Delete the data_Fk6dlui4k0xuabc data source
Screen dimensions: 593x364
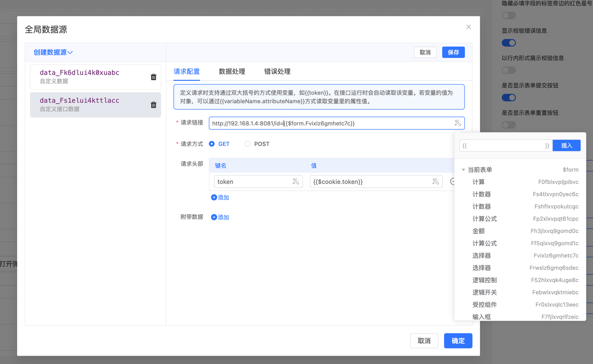pos(154,77)
